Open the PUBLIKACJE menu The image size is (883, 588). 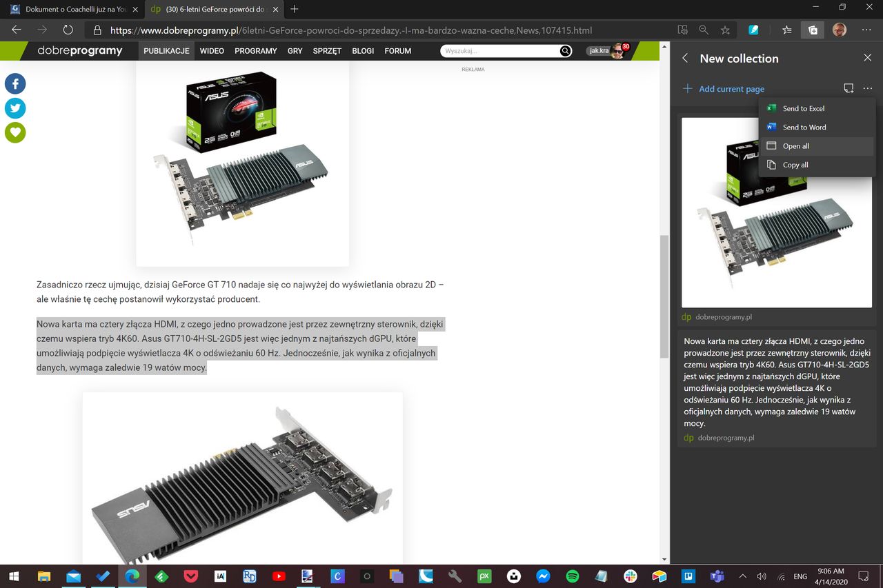pyautogui.click(x=166, y=51)
